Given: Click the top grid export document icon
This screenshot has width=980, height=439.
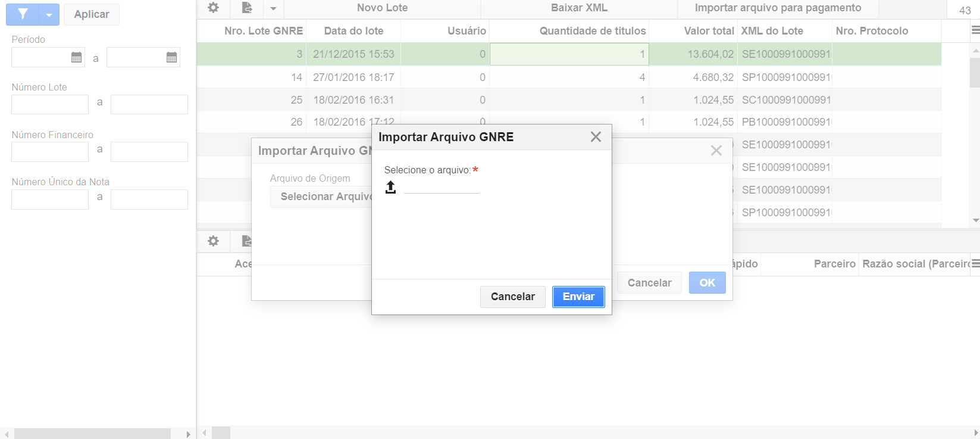Looking at the screenshot, I should (247, 8).
